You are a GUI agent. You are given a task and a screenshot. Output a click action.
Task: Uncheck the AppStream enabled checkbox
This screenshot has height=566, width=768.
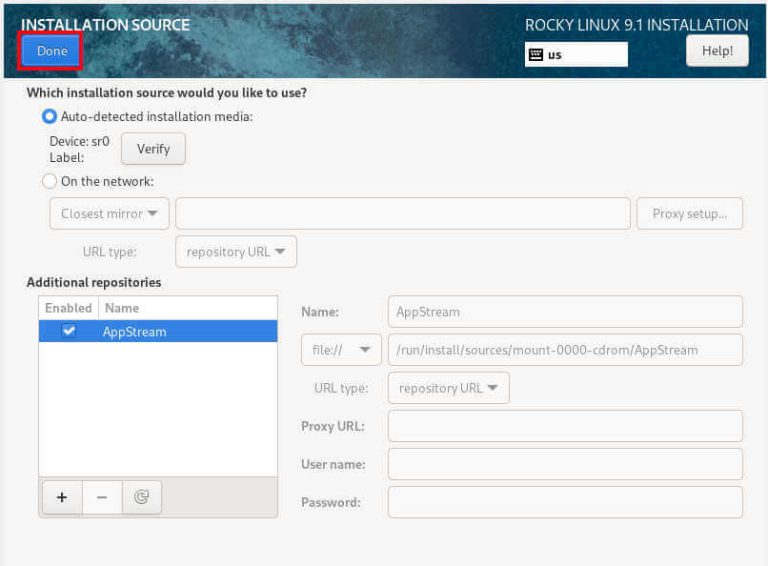coord(69,331)
